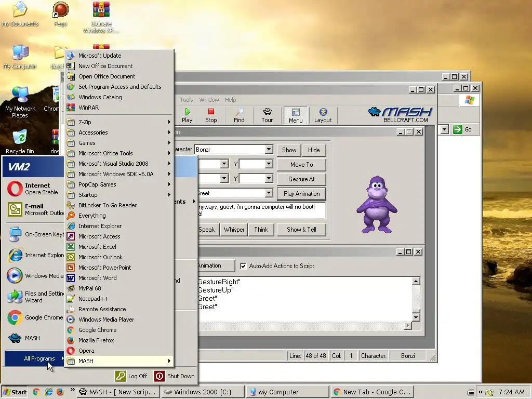Click script list vertical scrollbar up arrow
Viewport: 532px width, 399px height.
[416, 281]
